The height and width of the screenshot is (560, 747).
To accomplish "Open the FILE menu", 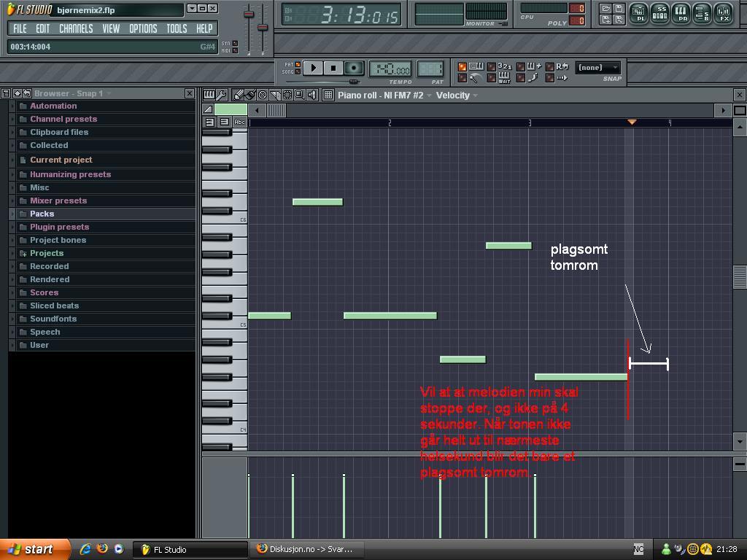I will click(x=20, y=28).
